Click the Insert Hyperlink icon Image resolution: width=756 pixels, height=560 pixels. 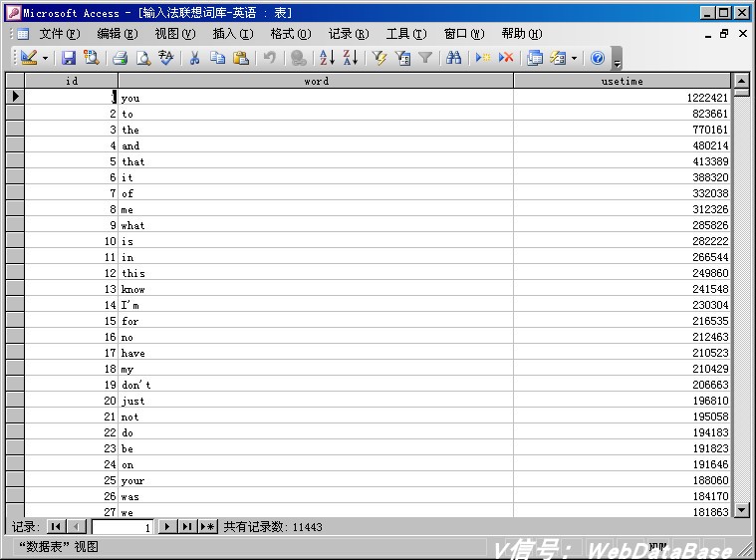[x=299, y=58]
